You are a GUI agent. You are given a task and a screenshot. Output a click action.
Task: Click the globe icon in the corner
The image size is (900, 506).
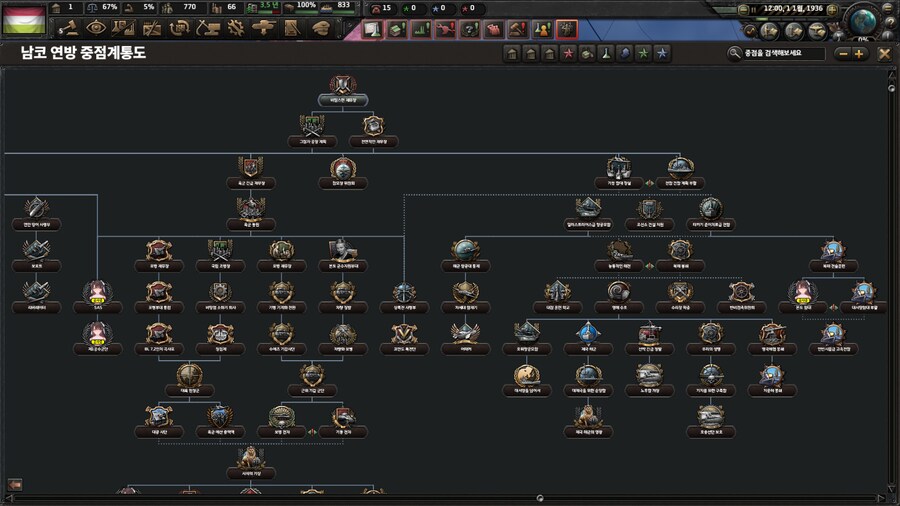[x=861, y=18]
